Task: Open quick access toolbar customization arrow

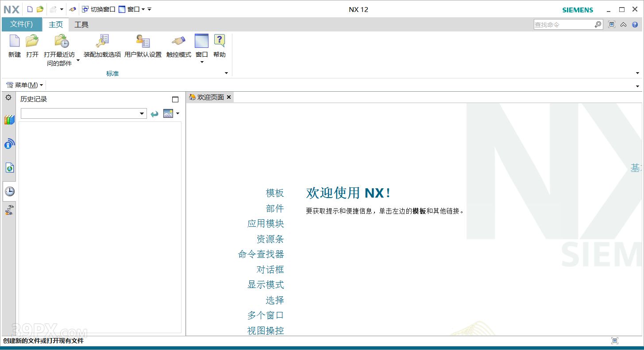Action: tap(150, 9)
